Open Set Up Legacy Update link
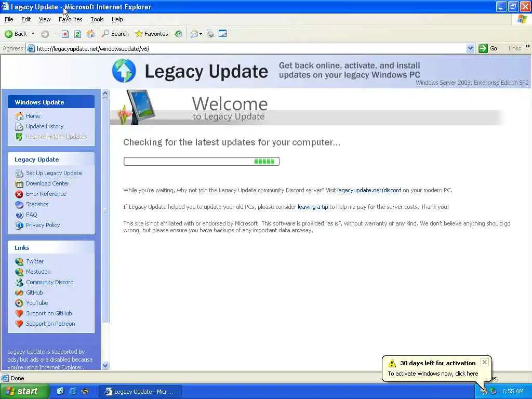532x399 pixels. (x=54, y=173)
